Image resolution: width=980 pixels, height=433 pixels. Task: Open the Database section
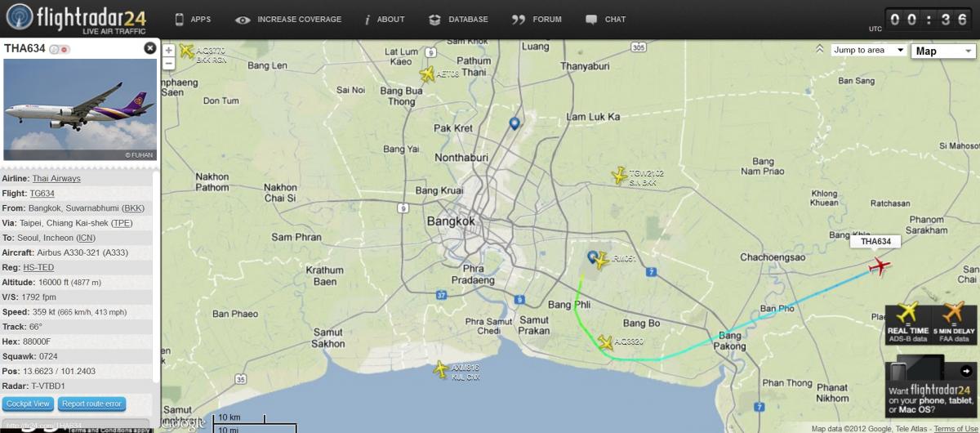tap(458, 19)
